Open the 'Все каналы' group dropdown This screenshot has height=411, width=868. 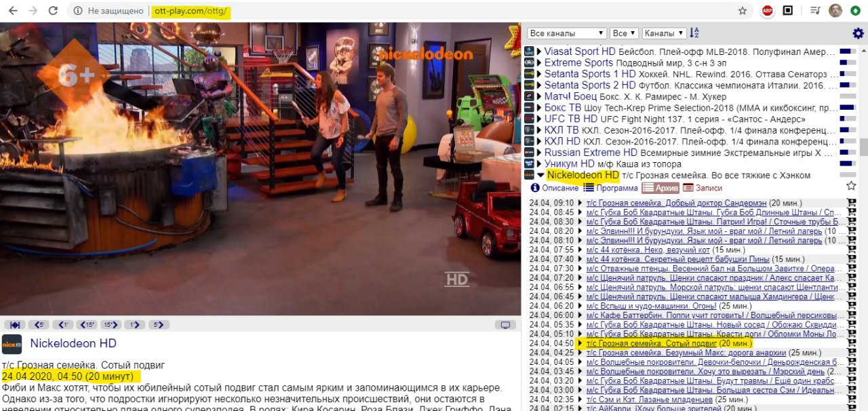click(x=567, y=33)
